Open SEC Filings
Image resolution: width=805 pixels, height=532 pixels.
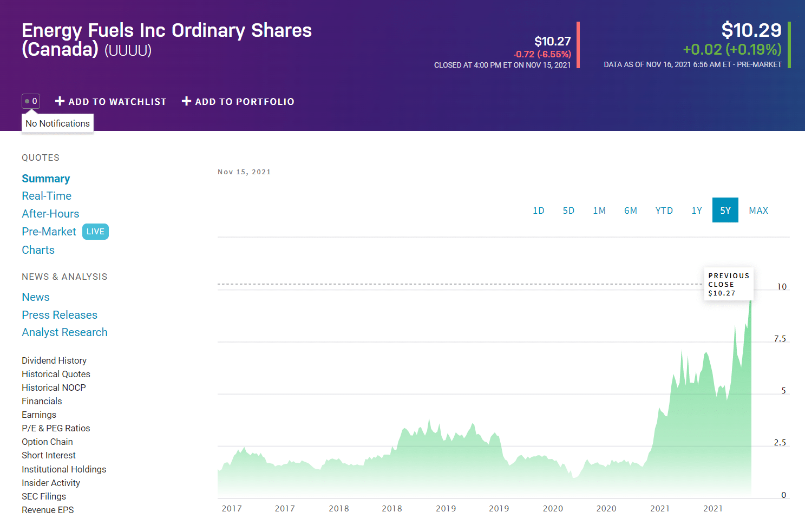44,496
